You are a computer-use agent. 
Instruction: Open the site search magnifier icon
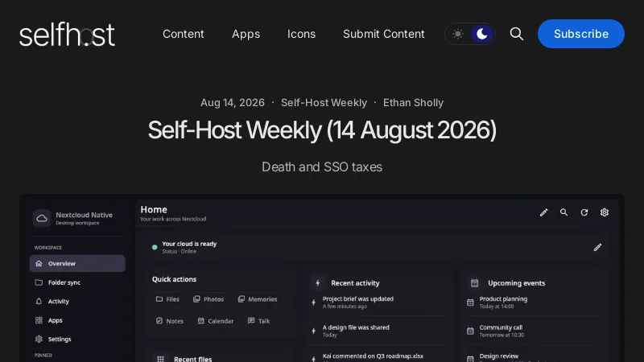[x=516, y=34]
